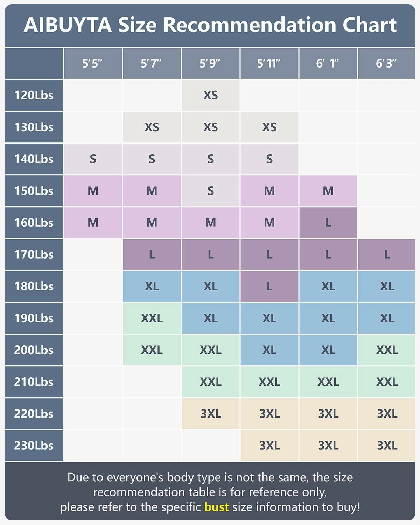
Task: Click the 170Lbs weight row label
Action: (34, 254)
